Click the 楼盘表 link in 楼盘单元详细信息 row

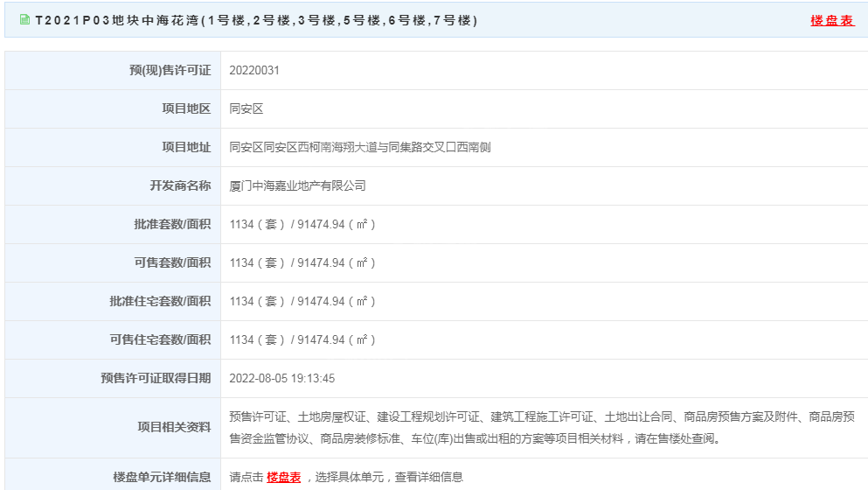tap(283, 477)
